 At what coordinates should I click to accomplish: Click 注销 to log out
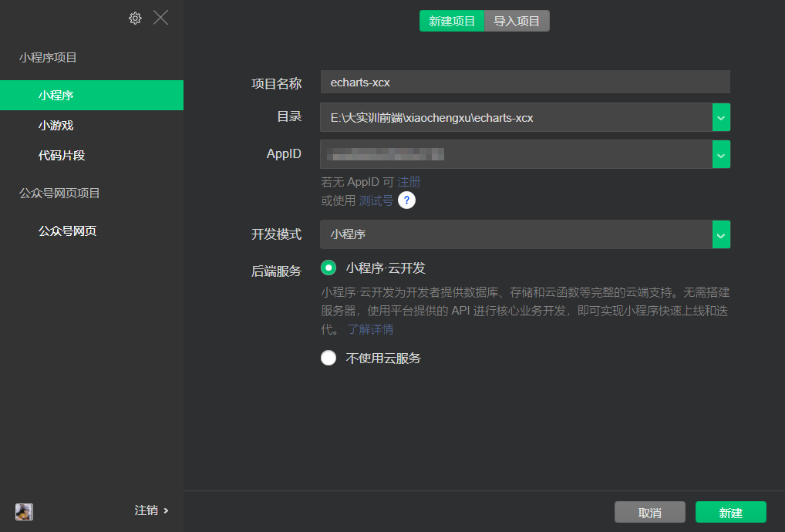(147, 510)
